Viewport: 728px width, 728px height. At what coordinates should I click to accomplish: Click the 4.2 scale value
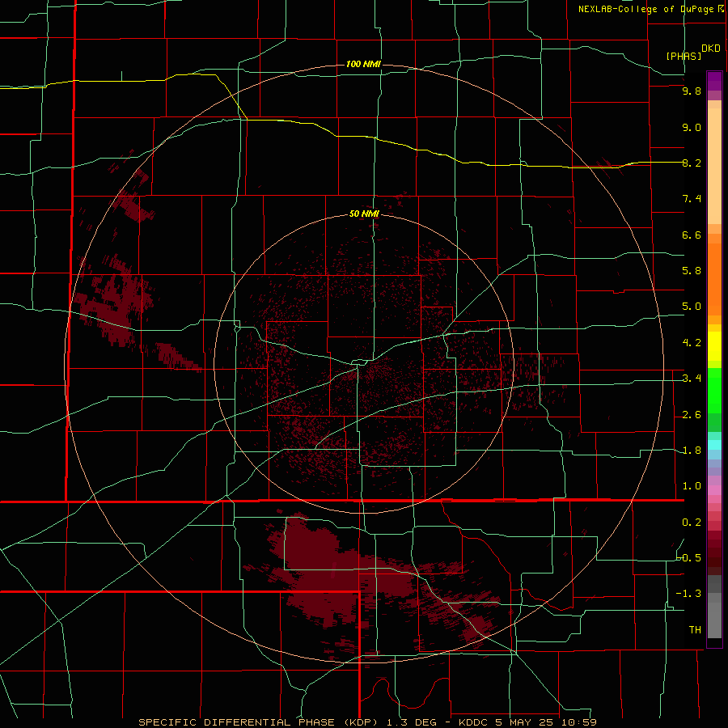tap(692, 343)
